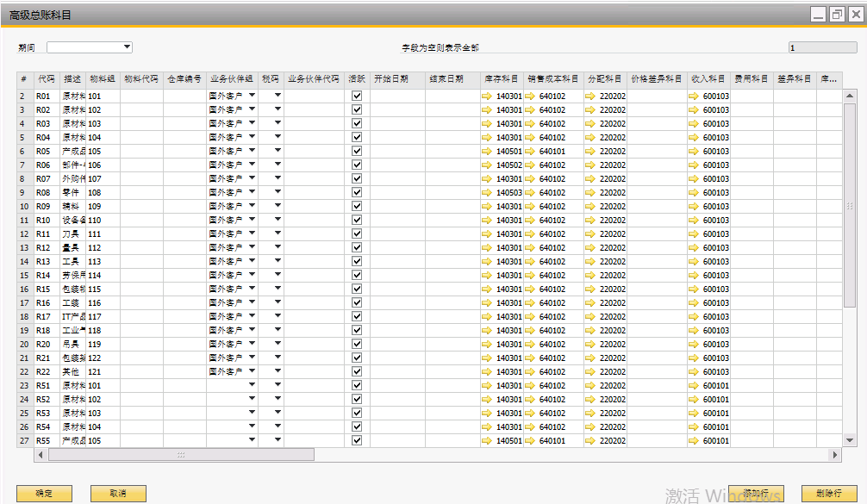Image resolution: width=867 pixels, height=504 pixels.
Task: Open inventory account arrow in row R18
Action: point(487,331)
